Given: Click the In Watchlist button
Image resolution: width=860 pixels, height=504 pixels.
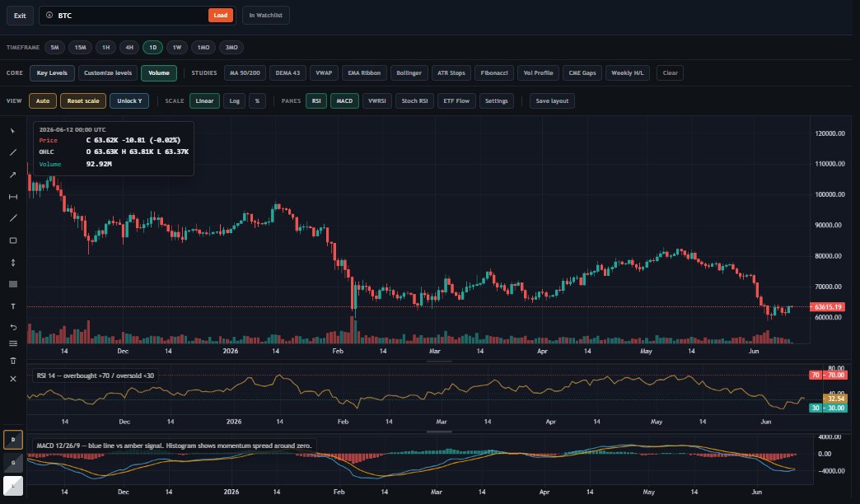Looking at the screenshot, I should (266, 16).
